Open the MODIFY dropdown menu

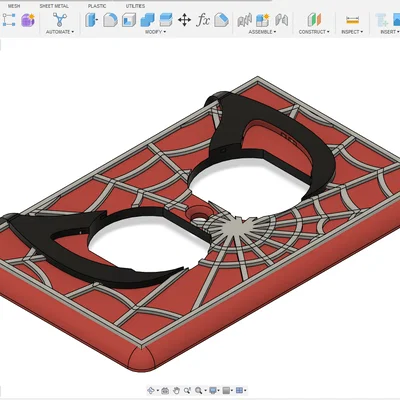click(155, 32)
